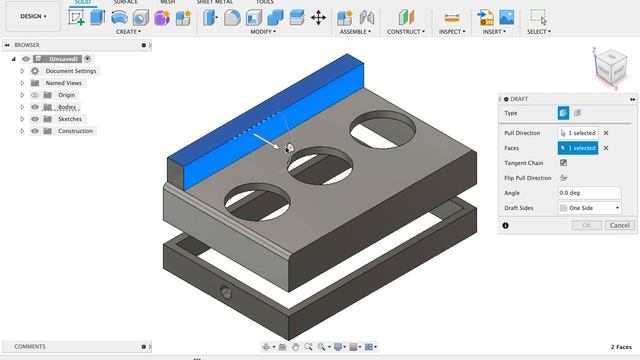
Task: Select the second Draft type option
Action: tap(578, 113)
